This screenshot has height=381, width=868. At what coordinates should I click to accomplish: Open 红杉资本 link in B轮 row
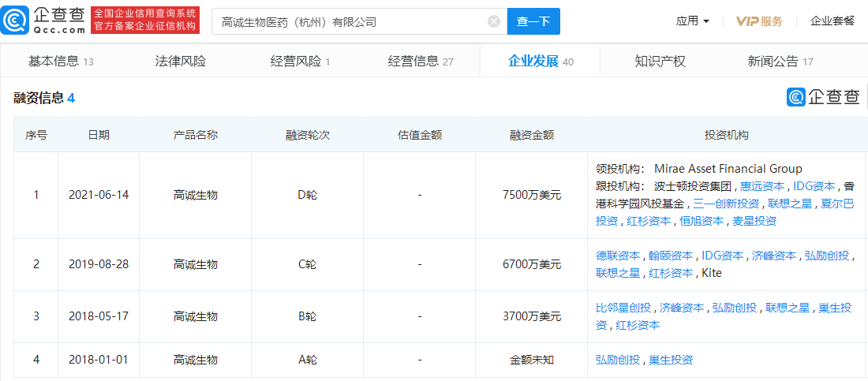click(x=638, y=326)
